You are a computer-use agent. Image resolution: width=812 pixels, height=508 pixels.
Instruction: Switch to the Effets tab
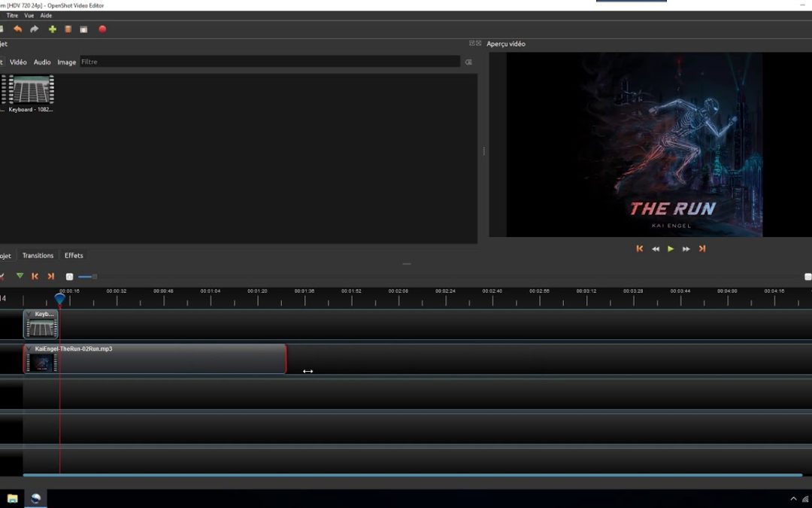74,255
